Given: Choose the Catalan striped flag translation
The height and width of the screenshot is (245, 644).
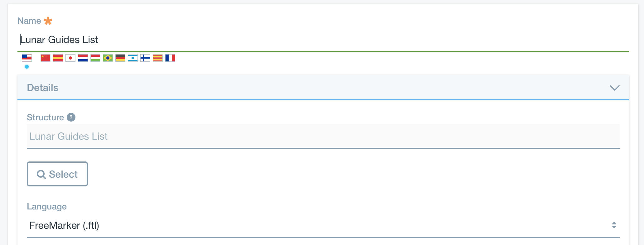Looking at the screenshot, I should tap(158, 58).
